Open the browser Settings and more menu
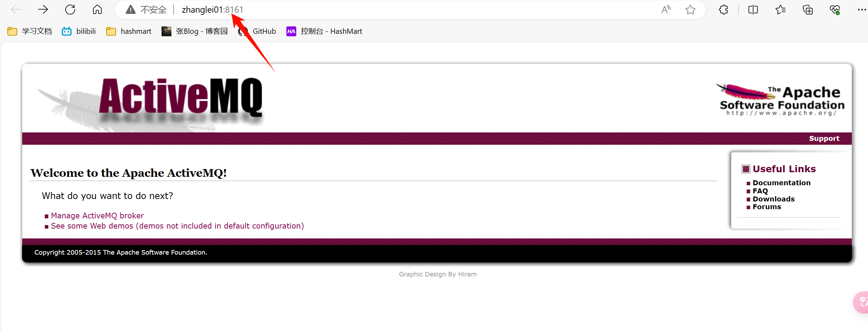Image resolution: width=868 pixels, height=330 pixels. (x=862, y=10)
